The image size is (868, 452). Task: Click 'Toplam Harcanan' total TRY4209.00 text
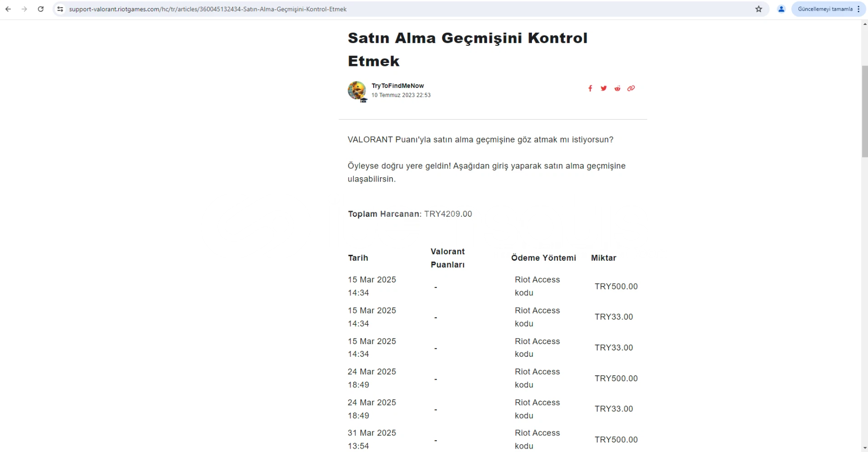pos(410,214)
